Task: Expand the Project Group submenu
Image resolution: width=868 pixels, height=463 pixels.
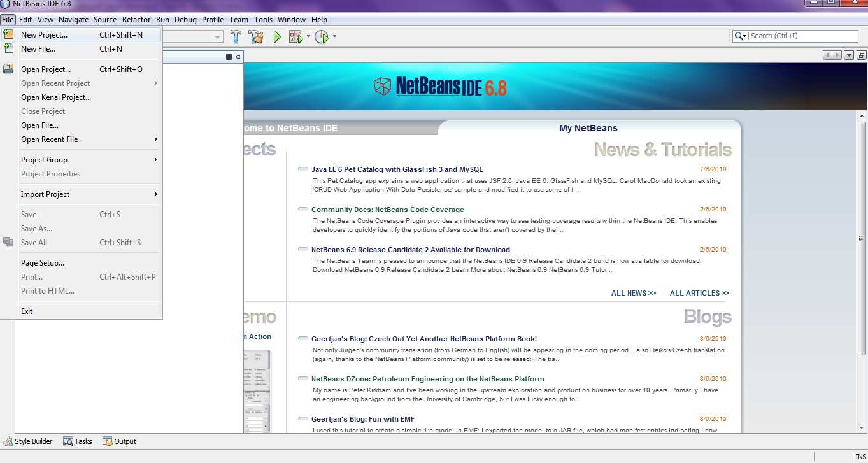Action: point(155,160)
